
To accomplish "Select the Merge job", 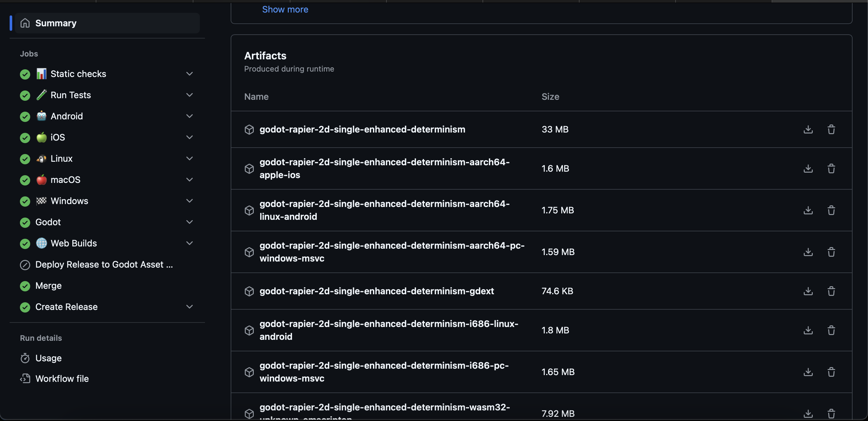I will pos(49,286).
